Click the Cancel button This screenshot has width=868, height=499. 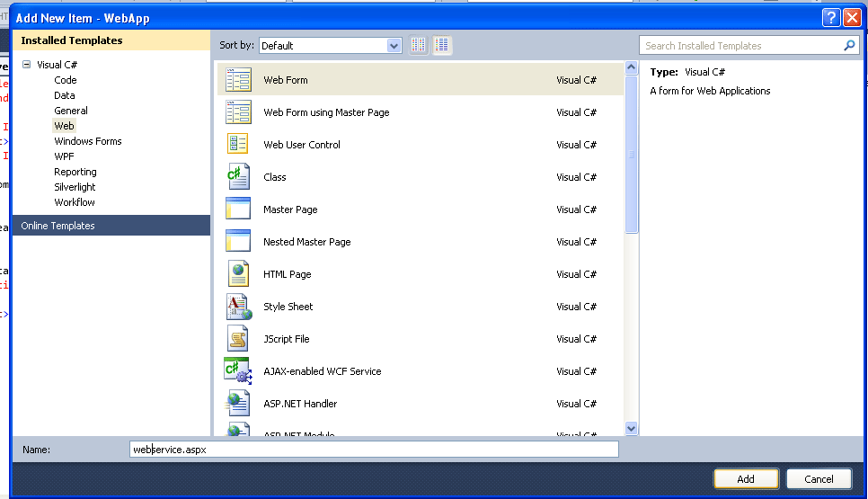(819, 478)
